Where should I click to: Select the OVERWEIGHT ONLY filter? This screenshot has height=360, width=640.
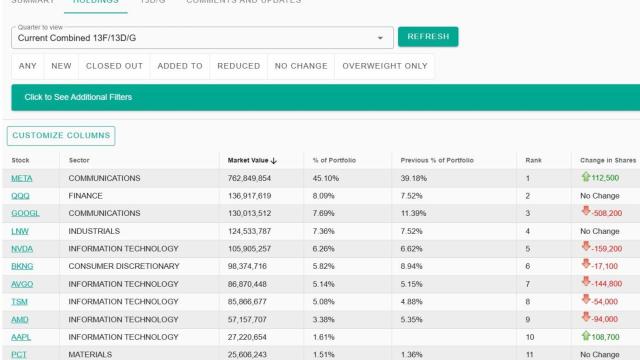pos(385,66)
